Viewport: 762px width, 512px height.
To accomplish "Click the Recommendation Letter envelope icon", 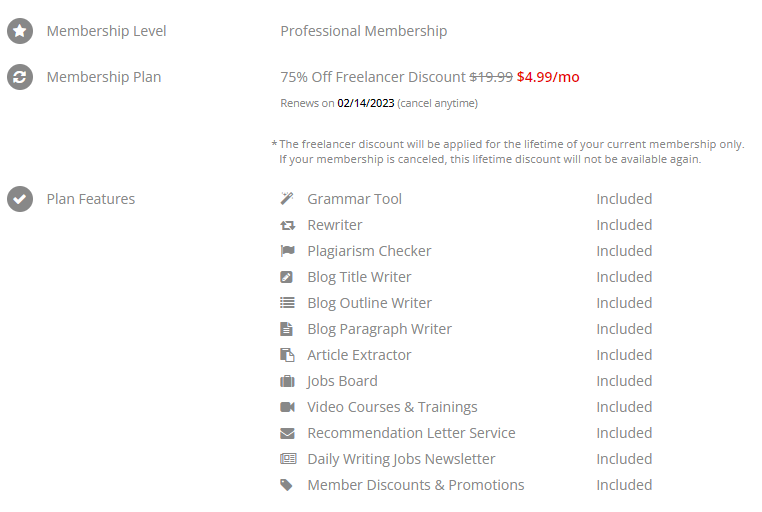I will [x=287, y=433].
